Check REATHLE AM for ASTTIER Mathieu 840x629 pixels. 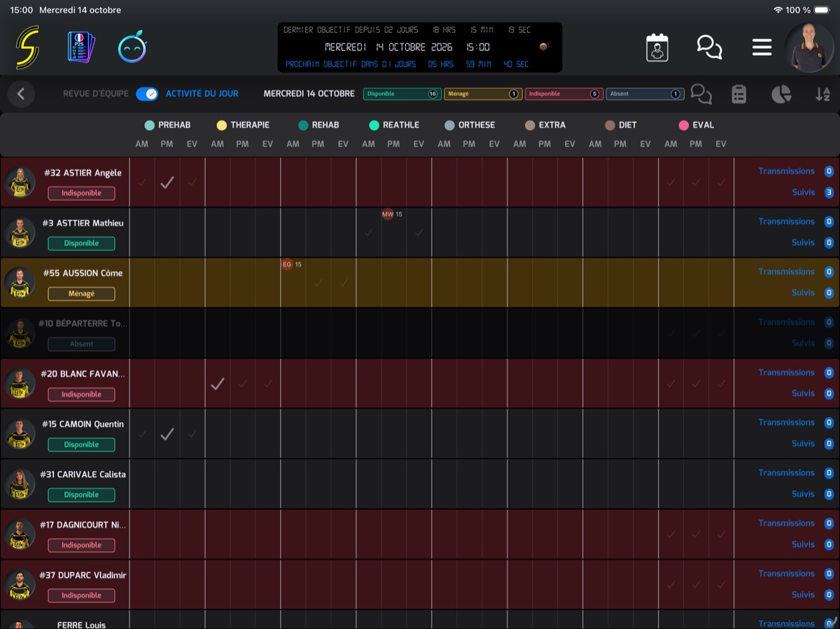click(x=369, y=232)
